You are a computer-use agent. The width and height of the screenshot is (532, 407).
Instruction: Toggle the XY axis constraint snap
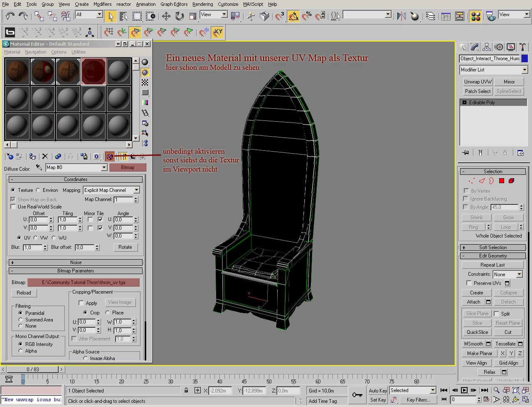coord(218,32)
